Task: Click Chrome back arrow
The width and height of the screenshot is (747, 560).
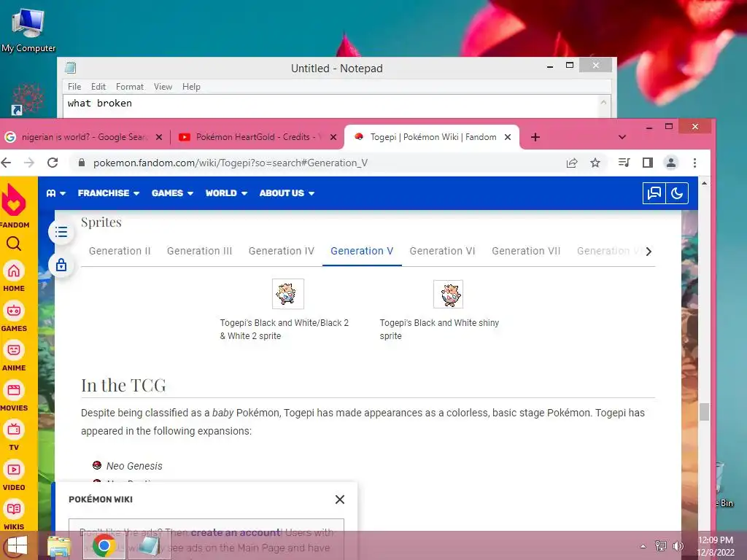Action: coord(6,163)
